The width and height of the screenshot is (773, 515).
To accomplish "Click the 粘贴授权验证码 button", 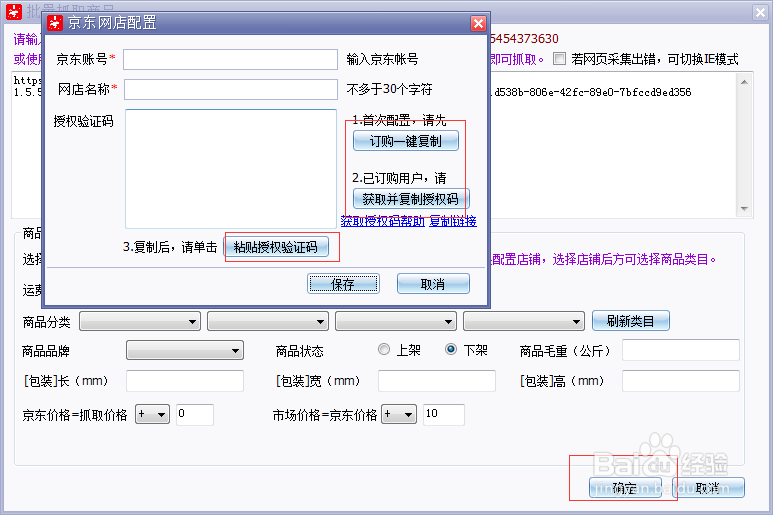I will click(276, 247).
